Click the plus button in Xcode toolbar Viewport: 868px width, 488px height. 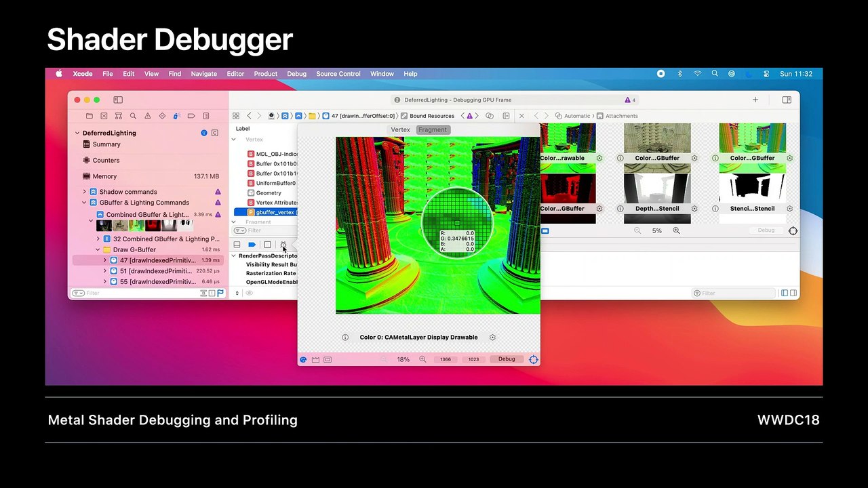coord(755,100)
